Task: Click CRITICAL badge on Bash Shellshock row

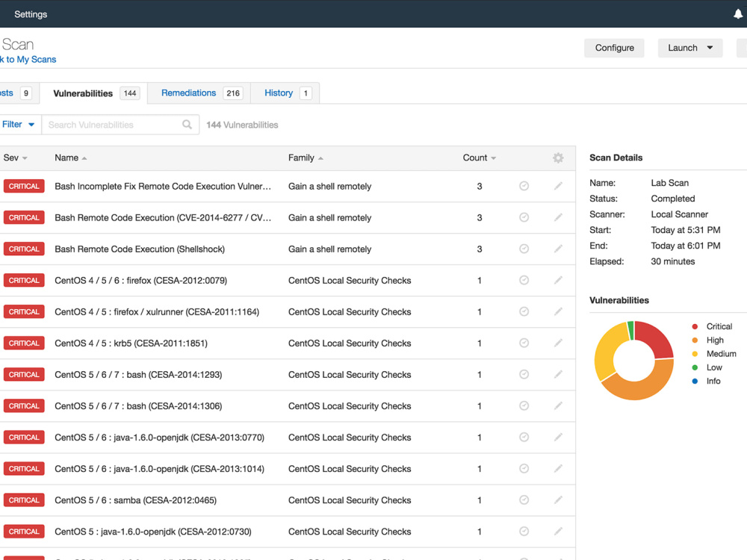Action: tap(24, 249)
